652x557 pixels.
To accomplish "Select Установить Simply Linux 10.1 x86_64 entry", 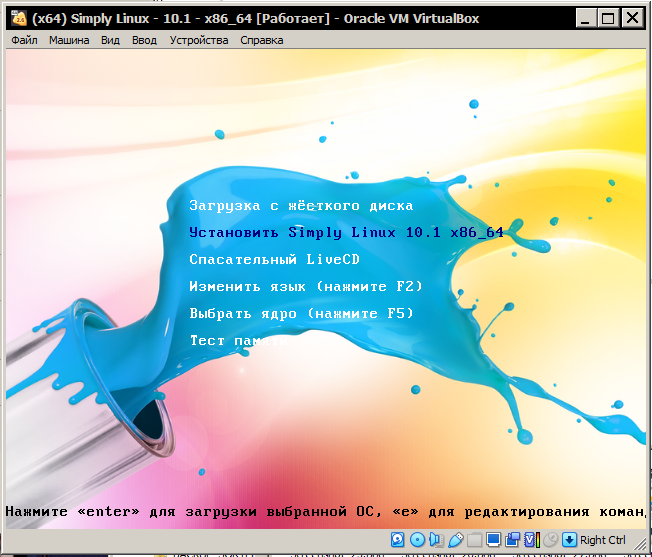I will click(346, 232).
